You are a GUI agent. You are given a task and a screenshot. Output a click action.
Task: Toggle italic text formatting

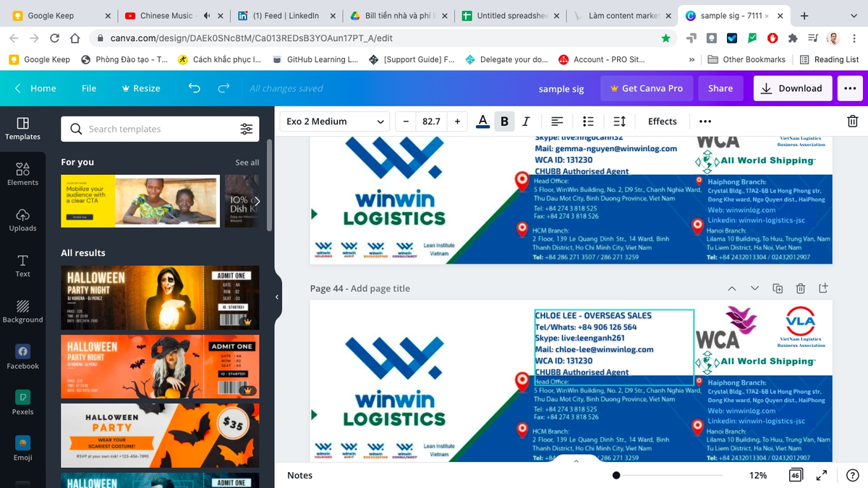pos(526,121)
